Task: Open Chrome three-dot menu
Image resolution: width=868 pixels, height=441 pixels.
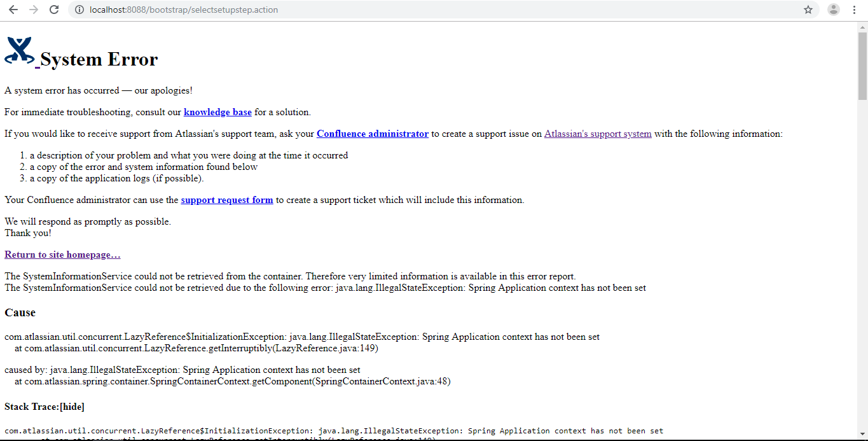Action: [x=854, y=10]
